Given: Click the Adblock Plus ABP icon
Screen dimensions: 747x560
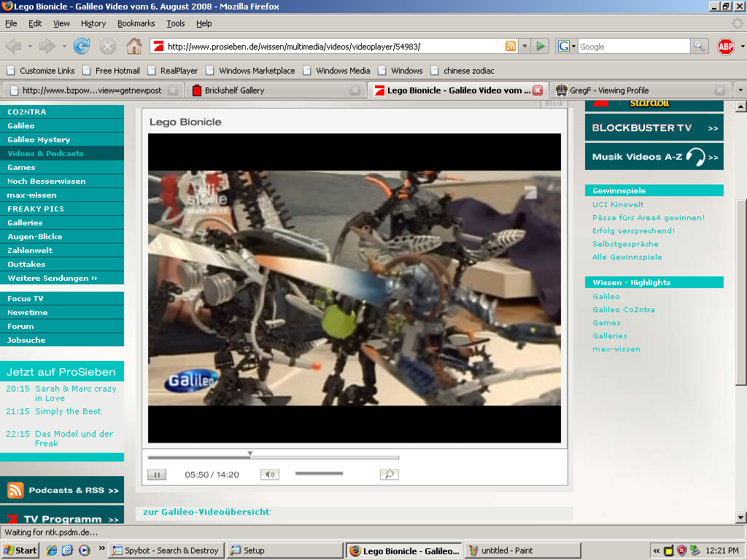Looking at the screenshot, I should 726,46.
